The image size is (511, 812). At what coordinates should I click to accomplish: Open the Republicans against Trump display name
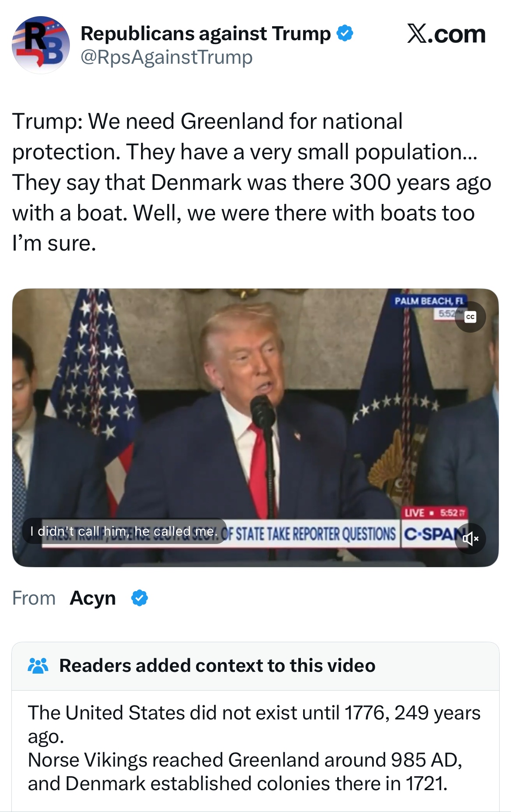tap(206, 34)
